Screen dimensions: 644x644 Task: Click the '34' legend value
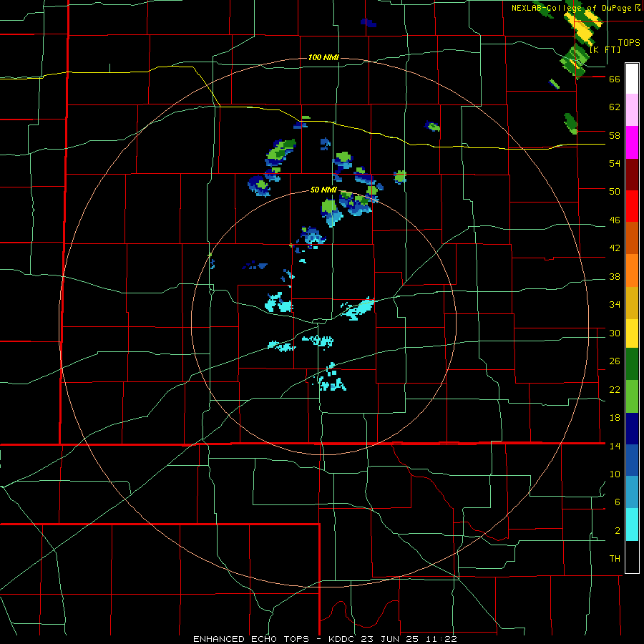[x=615, y=305]
